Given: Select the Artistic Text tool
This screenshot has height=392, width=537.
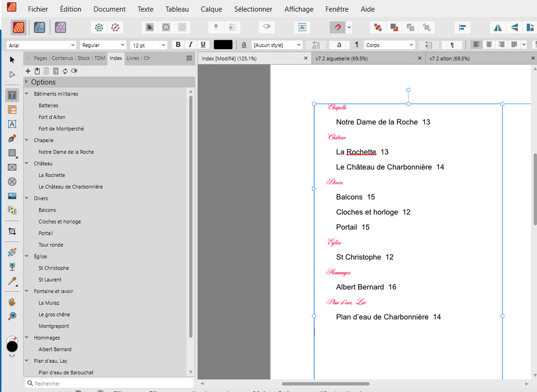Looking at the screenshot, I should 12,124.
